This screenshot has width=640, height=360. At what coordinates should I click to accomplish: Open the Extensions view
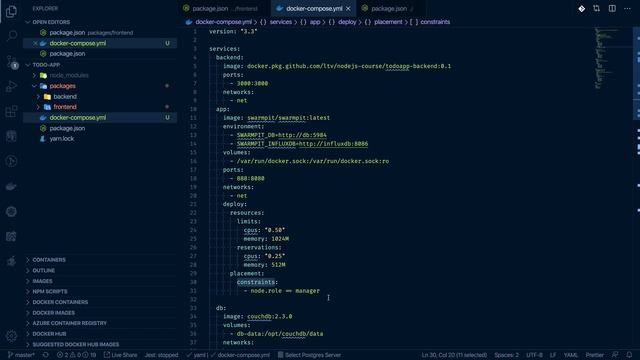click(x=11, y=111)
